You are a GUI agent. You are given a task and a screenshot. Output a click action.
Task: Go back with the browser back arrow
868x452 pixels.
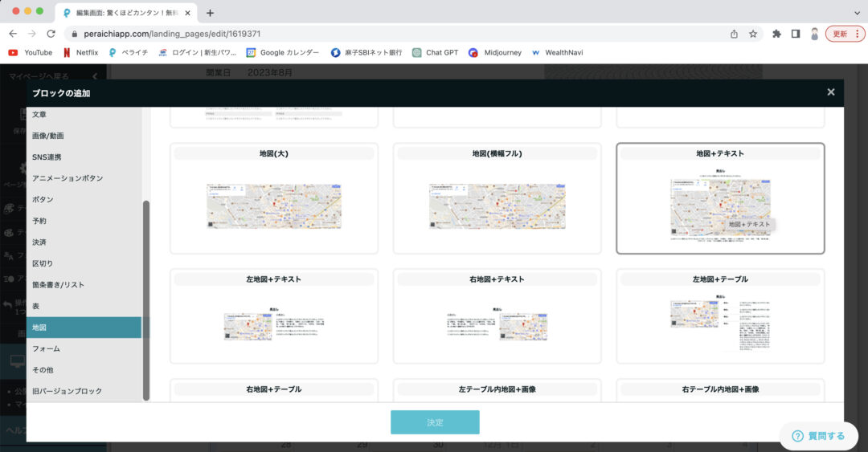click(x=13, y=34)
